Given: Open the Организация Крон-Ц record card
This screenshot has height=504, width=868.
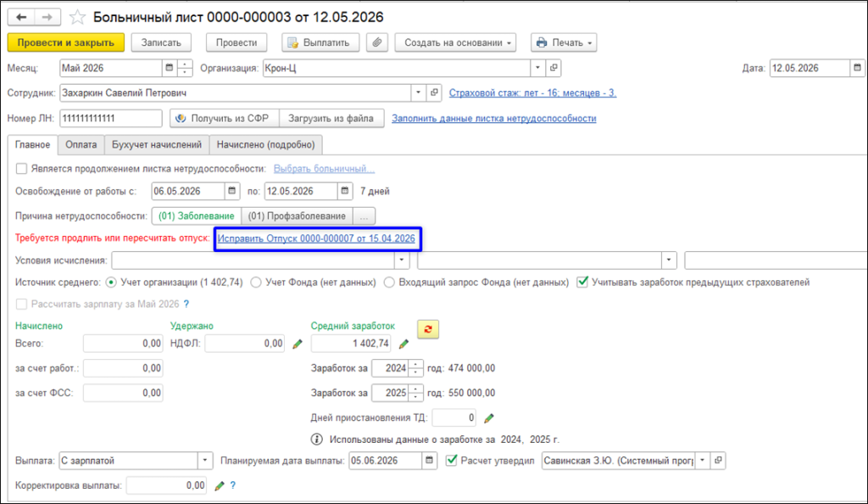Looking at the screenshot, I should pyautogui.click(x=554, y=68).
